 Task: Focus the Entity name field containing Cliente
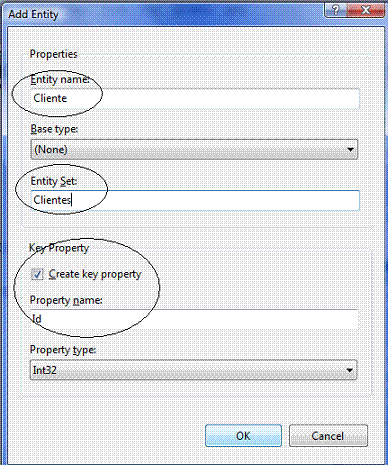pos(195,98)
